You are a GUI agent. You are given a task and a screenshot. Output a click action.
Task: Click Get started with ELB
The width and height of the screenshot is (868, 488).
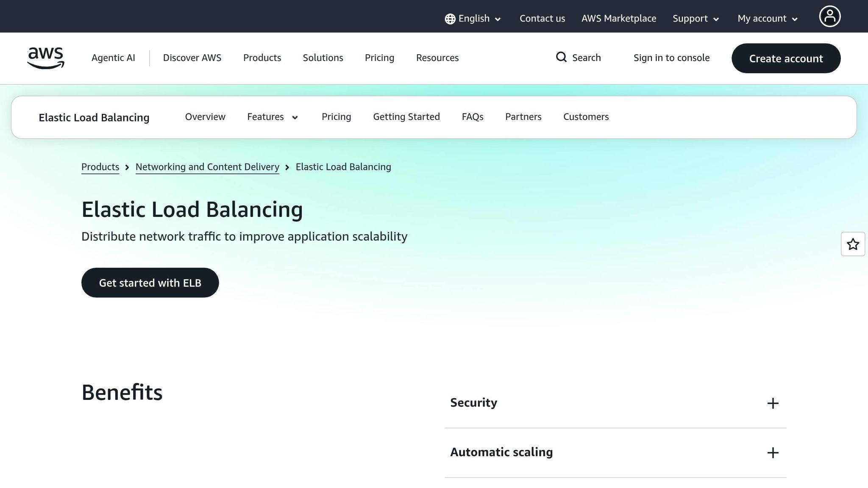click(x=150, y=283)
